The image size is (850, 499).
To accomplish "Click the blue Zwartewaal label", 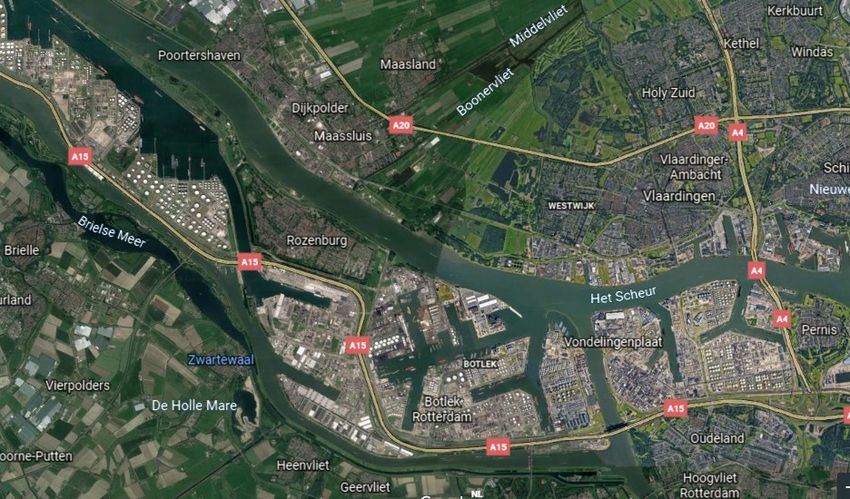I will [221, 360].
